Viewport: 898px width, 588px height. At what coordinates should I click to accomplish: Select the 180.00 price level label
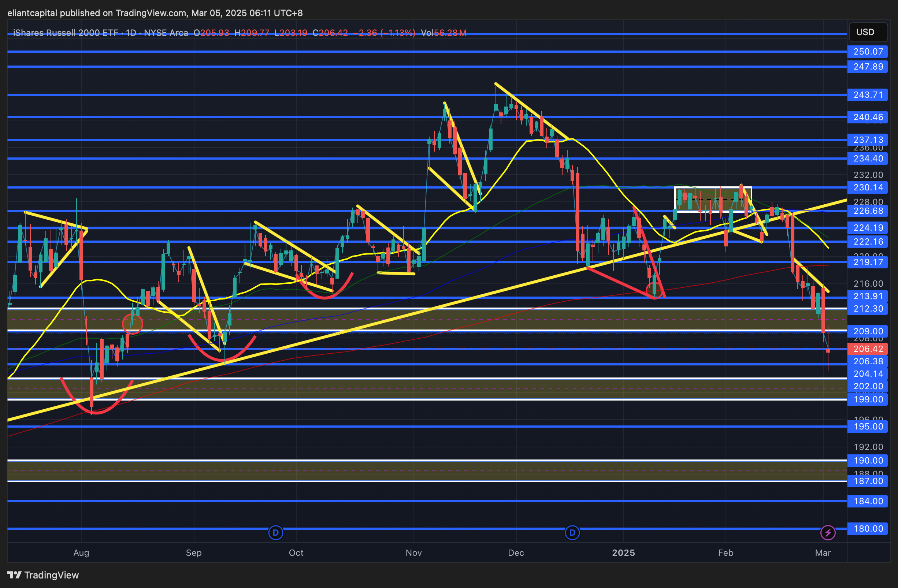[x=868, y=528]
